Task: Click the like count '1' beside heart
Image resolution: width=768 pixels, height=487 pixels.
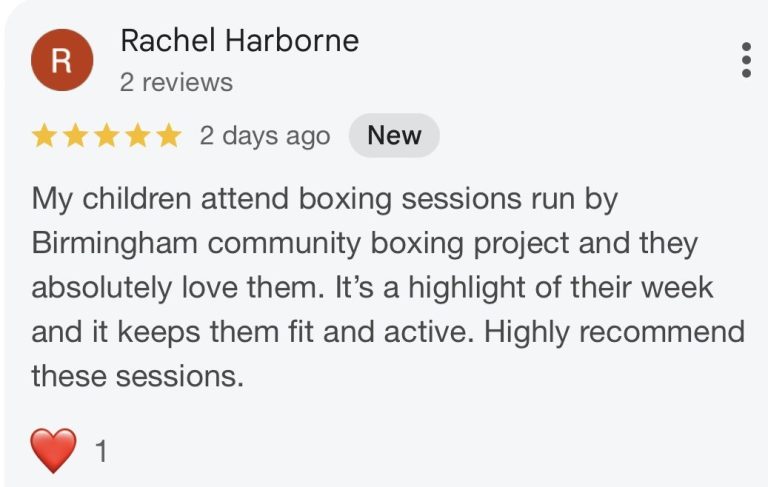Action: pyautogui.click(x=100, y=452)
